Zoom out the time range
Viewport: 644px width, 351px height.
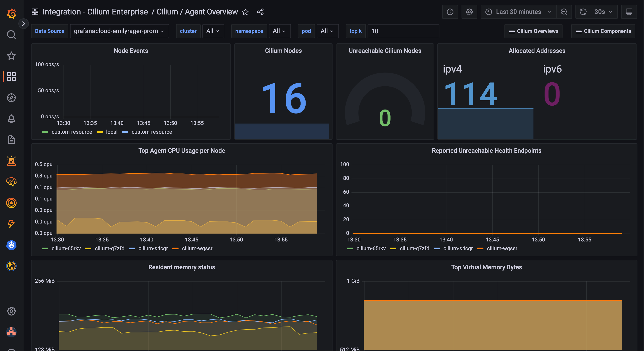(564, 12)
